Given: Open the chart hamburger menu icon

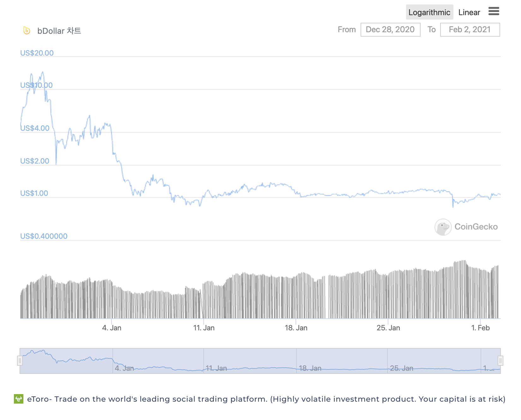Looking at the screenshot, I should [494, 11].
